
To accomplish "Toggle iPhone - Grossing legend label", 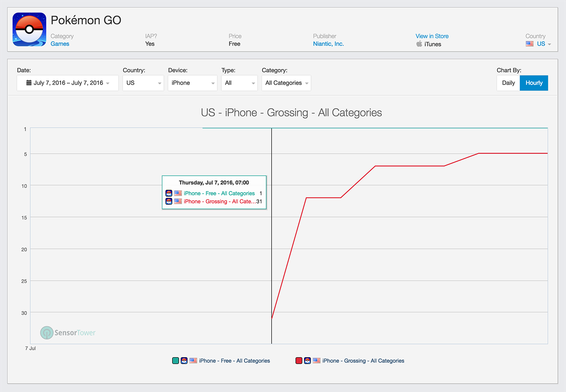I will pos(363,361).
